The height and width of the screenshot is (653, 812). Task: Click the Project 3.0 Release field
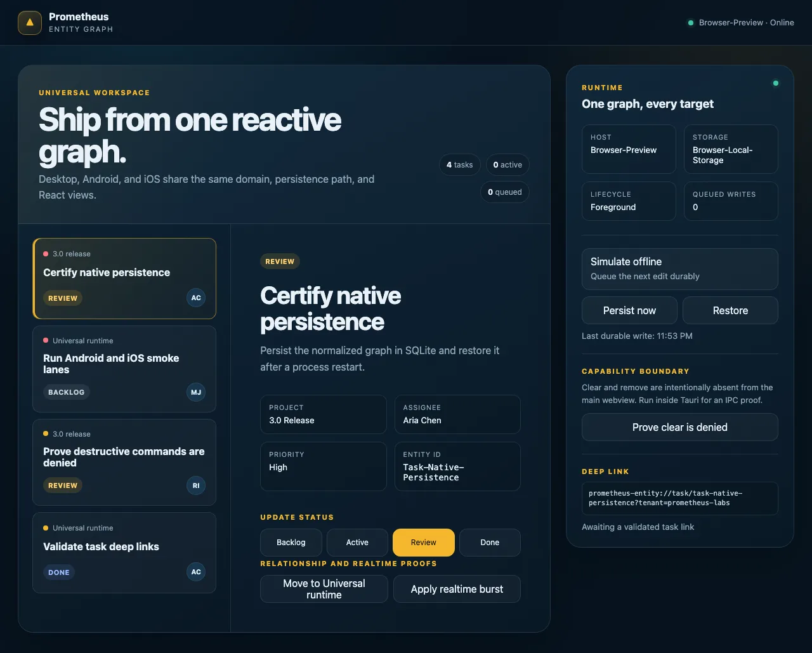324,414
